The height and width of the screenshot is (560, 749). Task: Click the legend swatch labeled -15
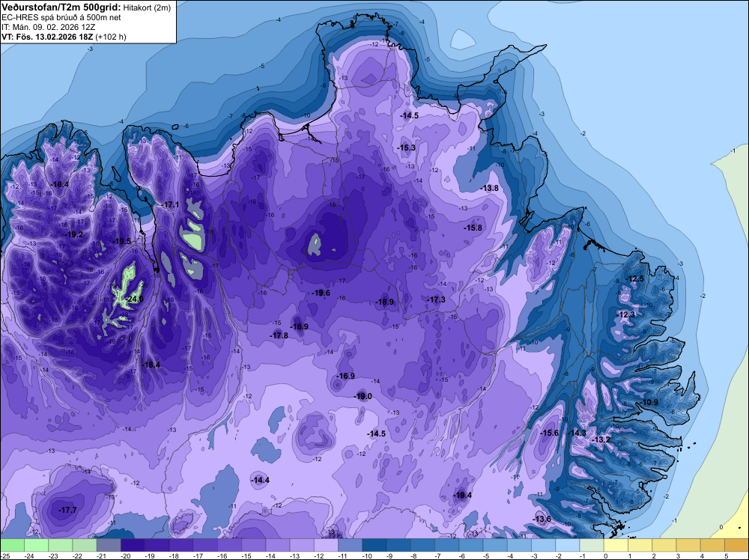(x=254, y=545)
